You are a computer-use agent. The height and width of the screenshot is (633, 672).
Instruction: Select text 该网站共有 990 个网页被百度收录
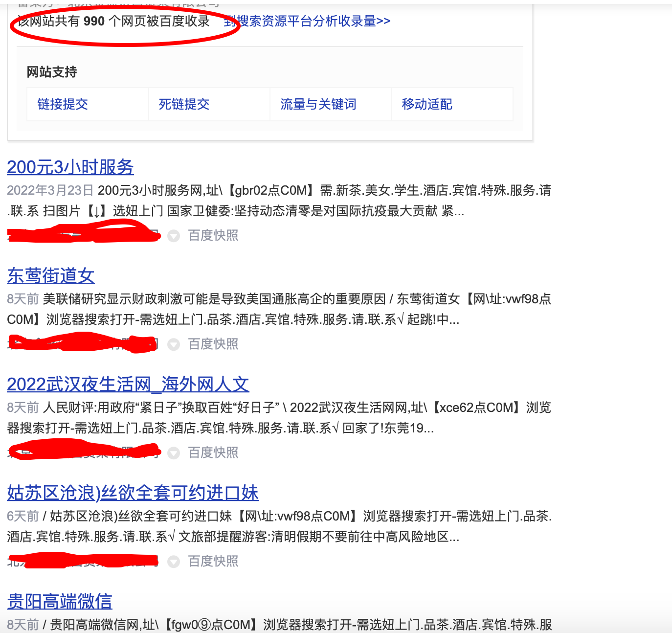coord(113,21)
